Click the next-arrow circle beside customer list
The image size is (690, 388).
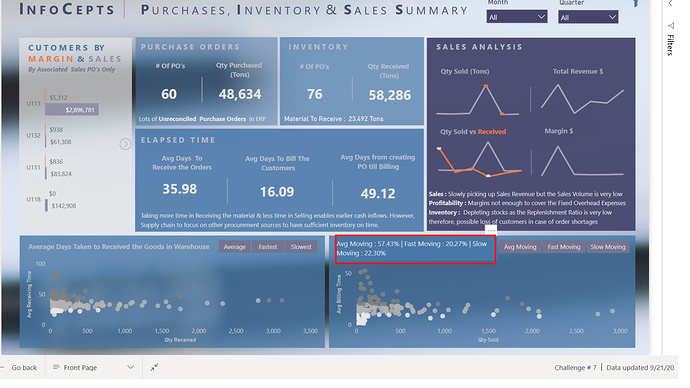click(x=125, y=144)
